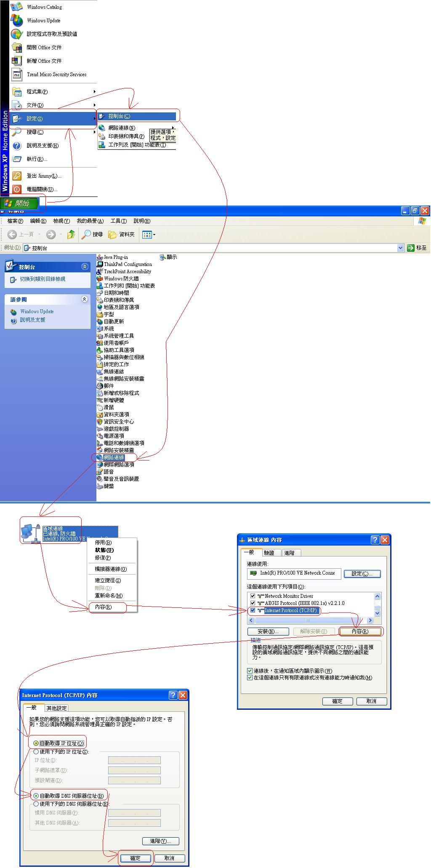Click the 開啟 Office 文件 icon
Screen dimensions: 431x868
pyautogui.click(x=16, y=47)
